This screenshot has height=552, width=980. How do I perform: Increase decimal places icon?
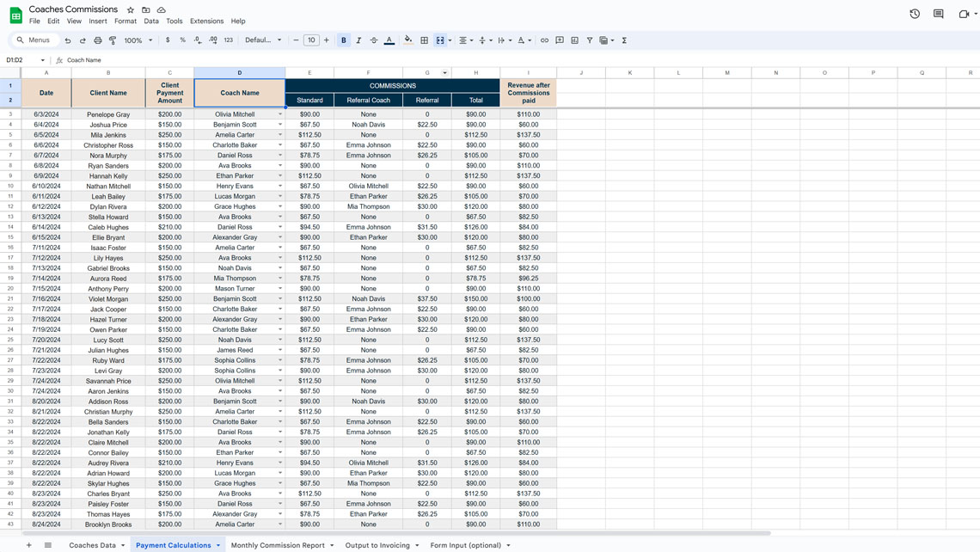213,40
